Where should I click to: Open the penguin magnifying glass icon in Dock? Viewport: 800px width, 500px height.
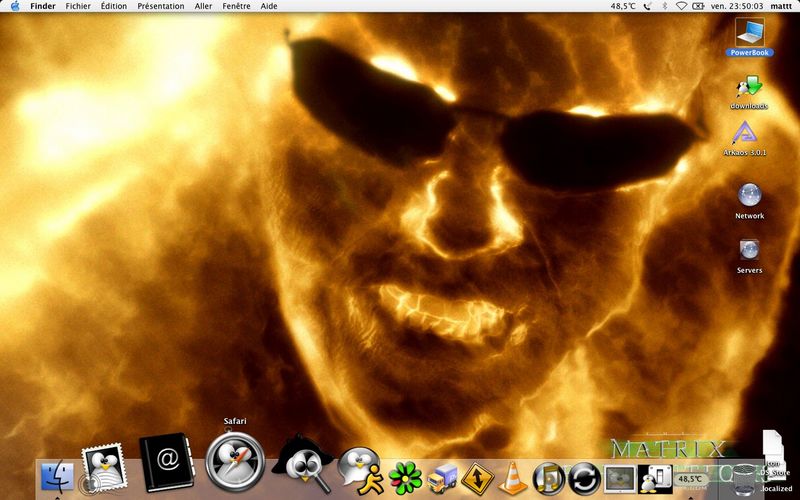(x=303, y=463)
